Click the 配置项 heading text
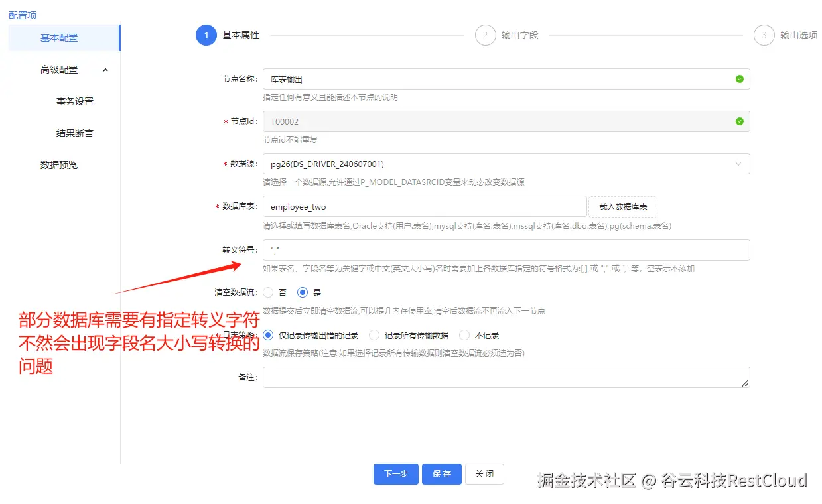This screenshot has width=822, height=504. click(23, 15)
